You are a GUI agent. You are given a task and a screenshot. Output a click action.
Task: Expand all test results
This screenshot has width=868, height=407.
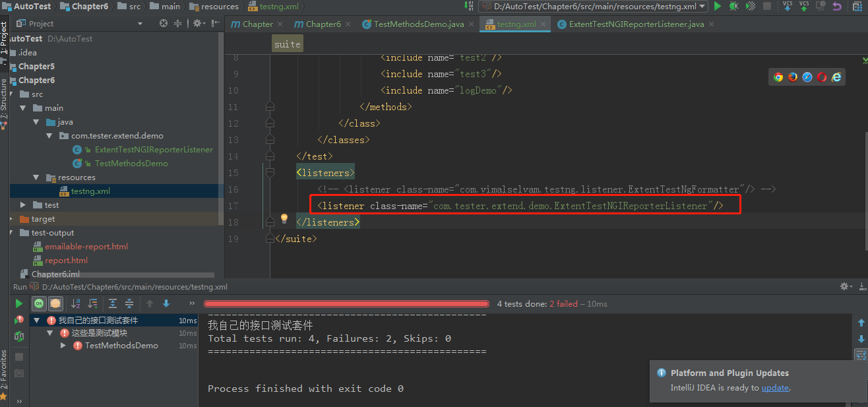[113, 303]
